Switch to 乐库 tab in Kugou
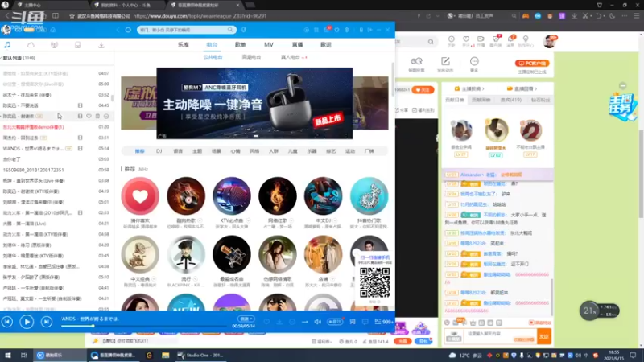This screenshot has height=362, width=644. (x=184, y=45)
